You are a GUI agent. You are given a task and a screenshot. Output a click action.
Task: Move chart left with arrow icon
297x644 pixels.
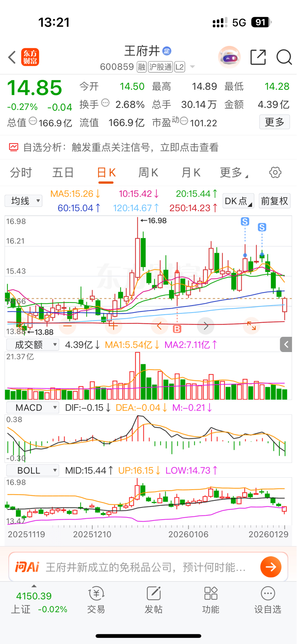coord(160,326)
